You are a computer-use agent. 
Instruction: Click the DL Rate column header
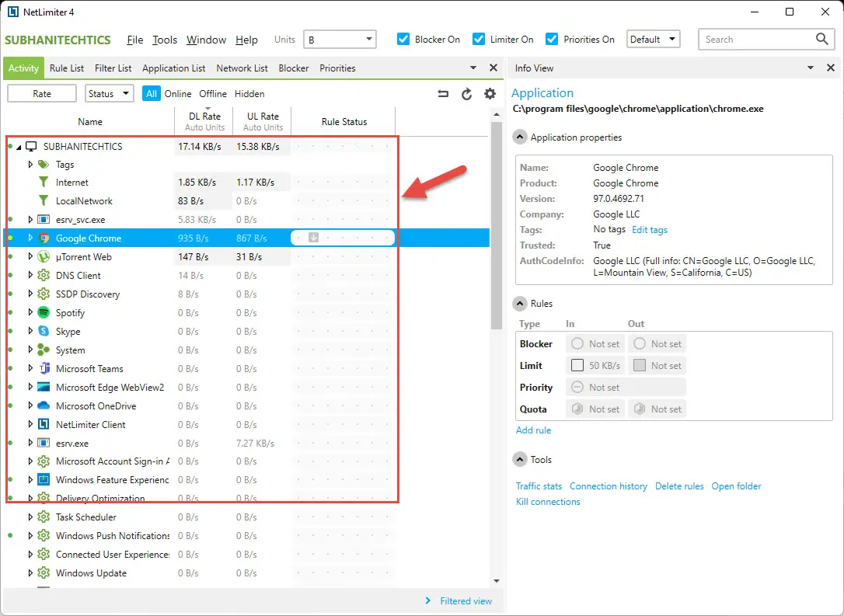[x=204, y=122]
